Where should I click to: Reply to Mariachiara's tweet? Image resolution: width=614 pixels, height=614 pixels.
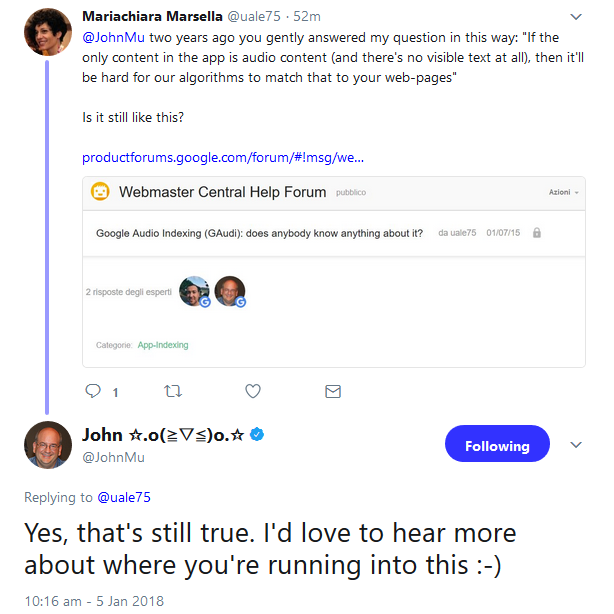click(x=93, y=390)
